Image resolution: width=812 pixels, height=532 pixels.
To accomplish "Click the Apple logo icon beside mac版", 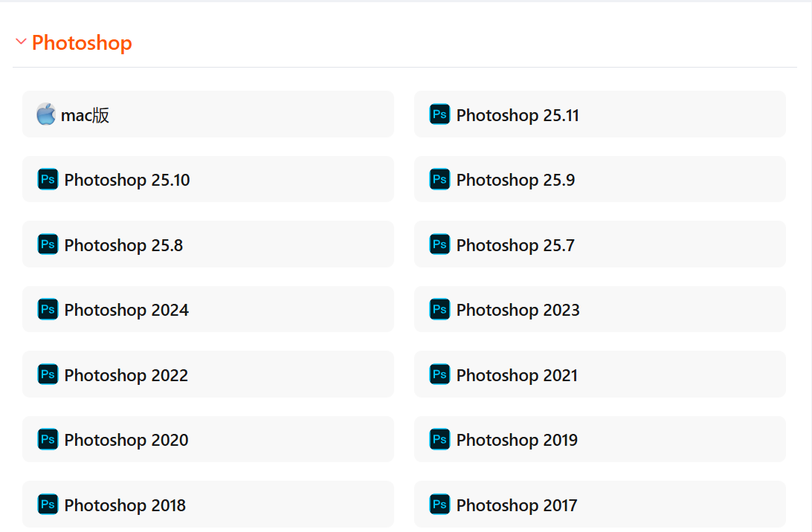I will point(46,114).
